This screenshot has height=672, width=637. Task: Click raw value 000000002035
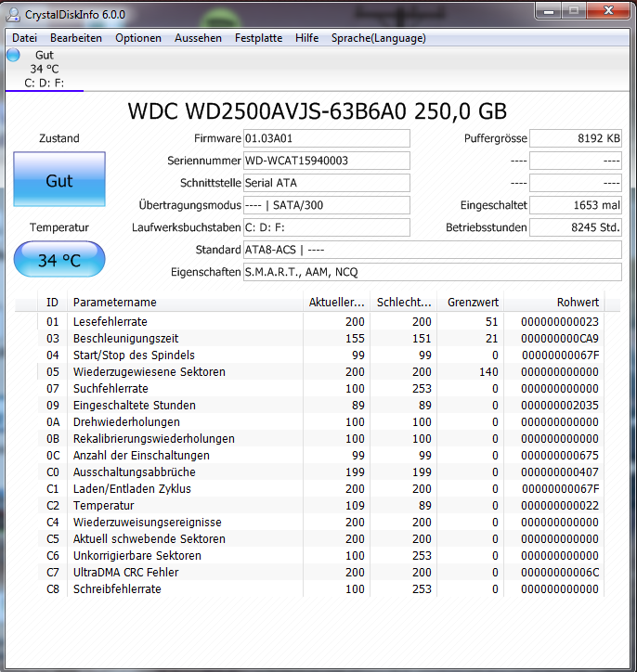560,406
